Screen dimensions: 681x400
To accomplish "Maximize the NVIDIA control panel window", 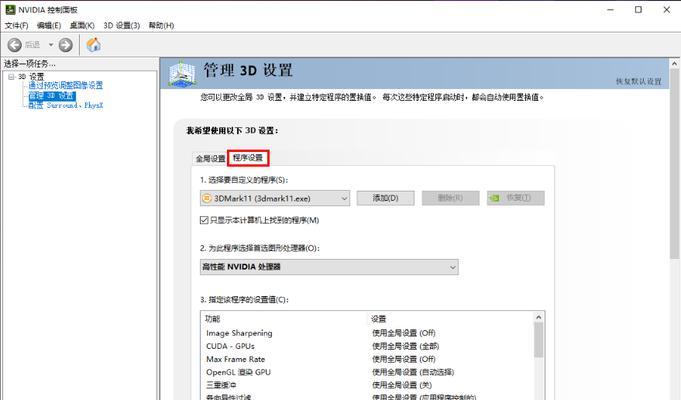I will coord(638,10).
